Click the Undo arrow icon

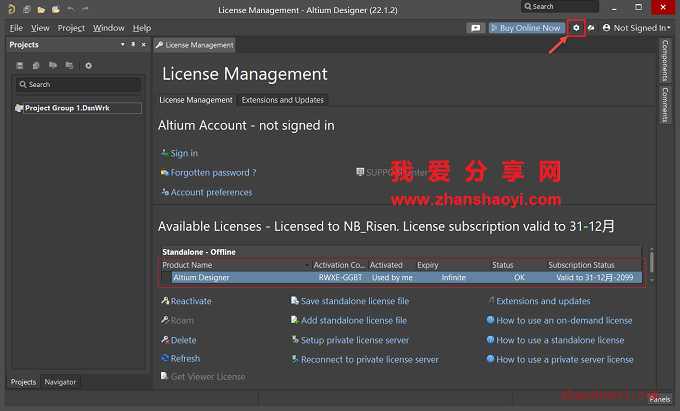click(71, 9)
